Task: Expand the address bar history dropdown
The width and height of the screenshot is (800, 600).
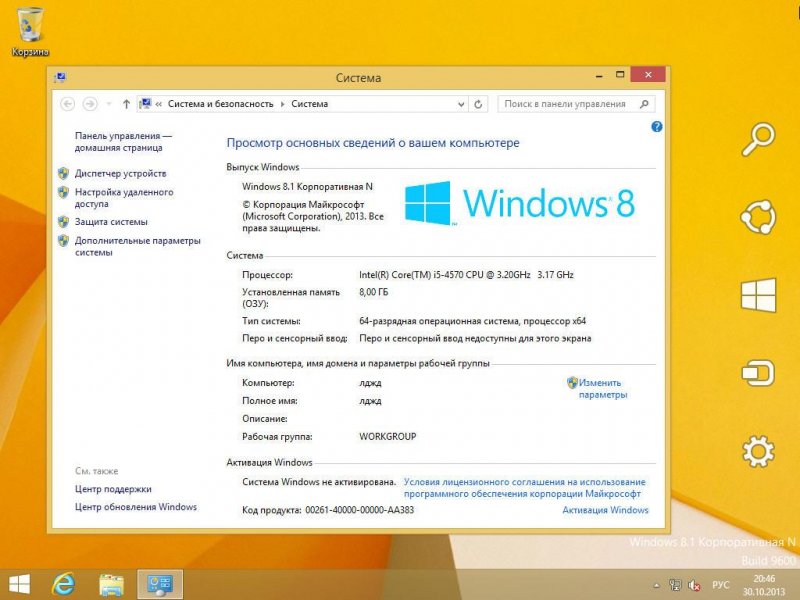Action: coord(461,104)
